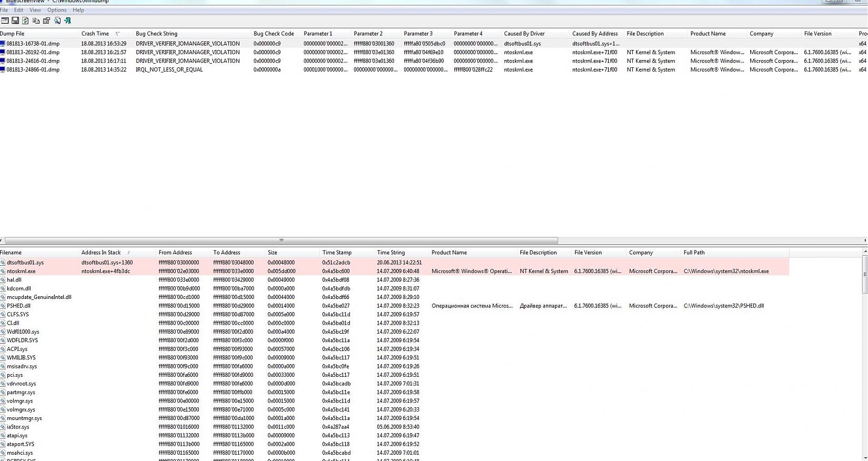
Task: Click the Dump File column header
Action: click(x=39, y=34)
